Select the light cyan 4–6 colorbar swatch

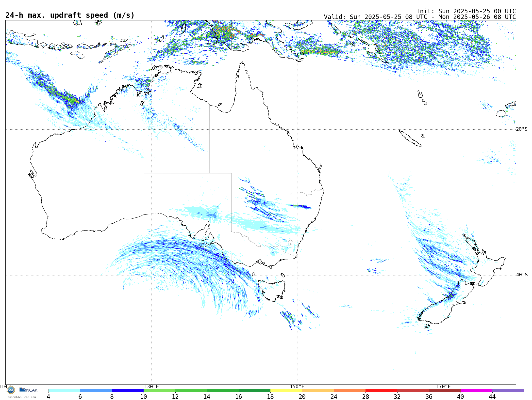click(x=64, y=391)
